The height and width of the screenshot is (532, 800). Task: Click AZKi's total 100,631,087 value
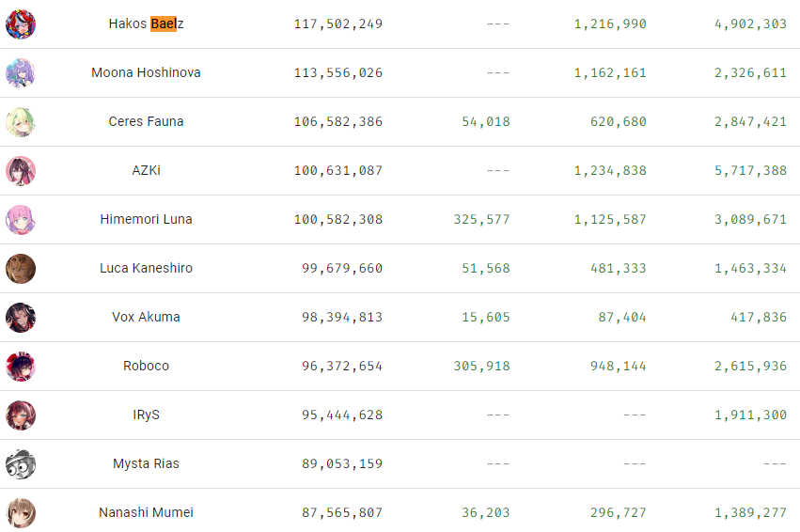[338, 170]
